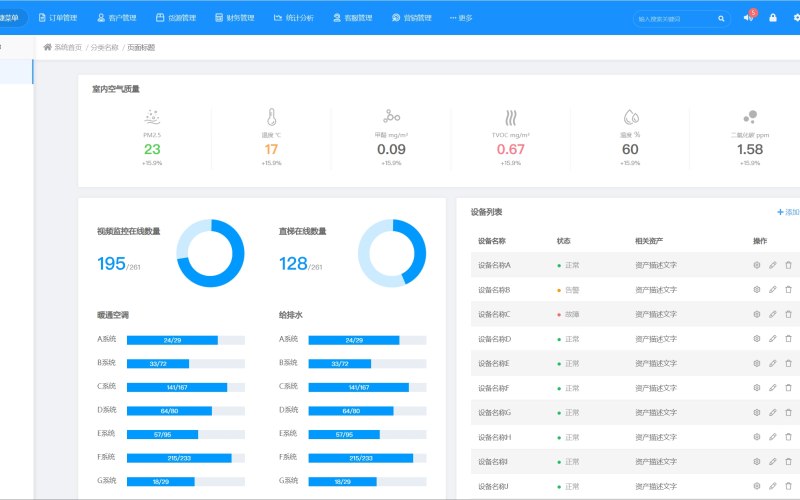Viewport: 800px width, 500px height.
Task: Delete 设备名称D with trash icon
Action: (788, 339)
